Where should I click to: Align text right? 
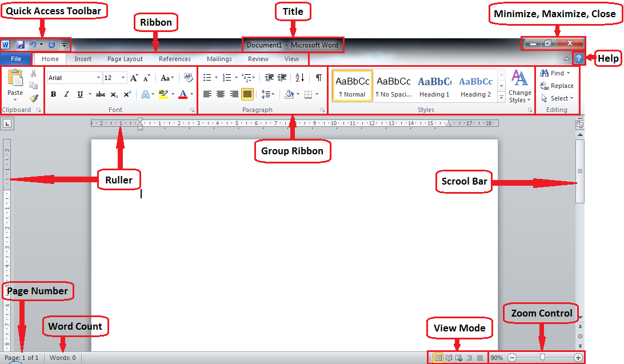(234, 94)
